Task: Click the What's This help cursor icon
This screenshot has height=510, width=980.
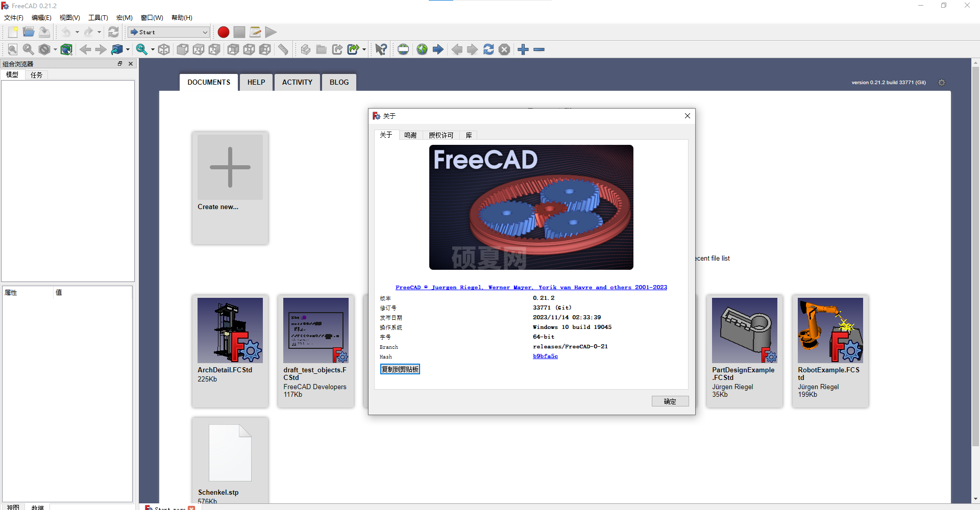Action: (x=381, y=49)
